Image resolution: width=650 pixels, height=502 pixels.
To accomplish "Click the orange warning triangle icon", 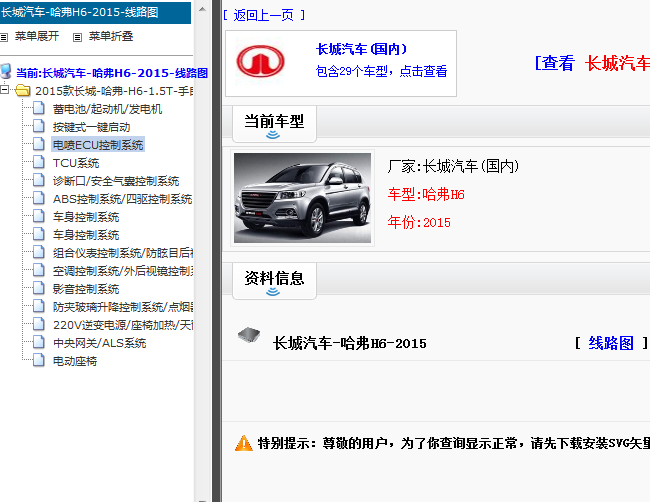I will (x=244, y=443).
